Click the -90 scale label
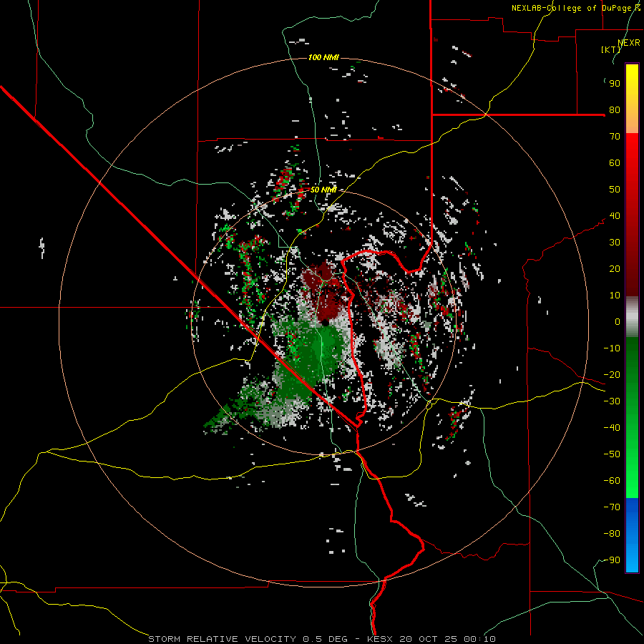The image size is (644, 644). 612,560
